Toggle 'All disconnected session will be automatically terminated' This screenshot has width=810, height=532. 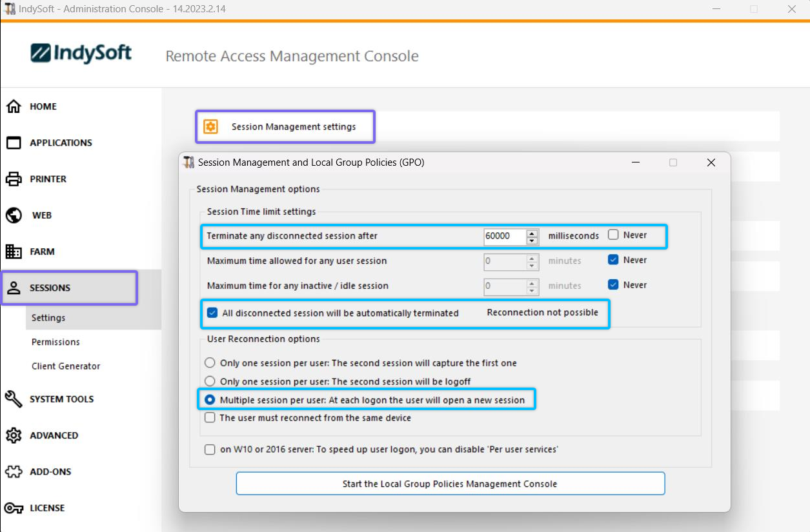[x=212, y=313]
